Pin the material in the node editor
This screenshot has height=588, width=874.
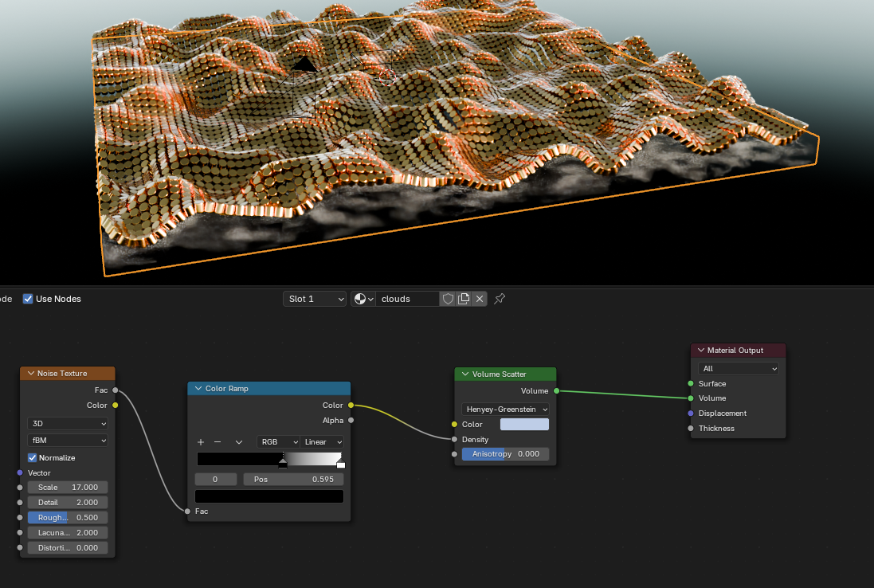click(500, 299)
